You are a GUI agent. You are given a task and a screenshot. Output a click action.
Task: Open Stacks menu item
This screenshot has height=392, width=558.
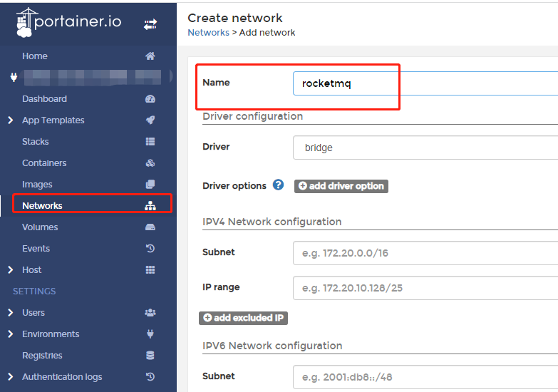35,142
